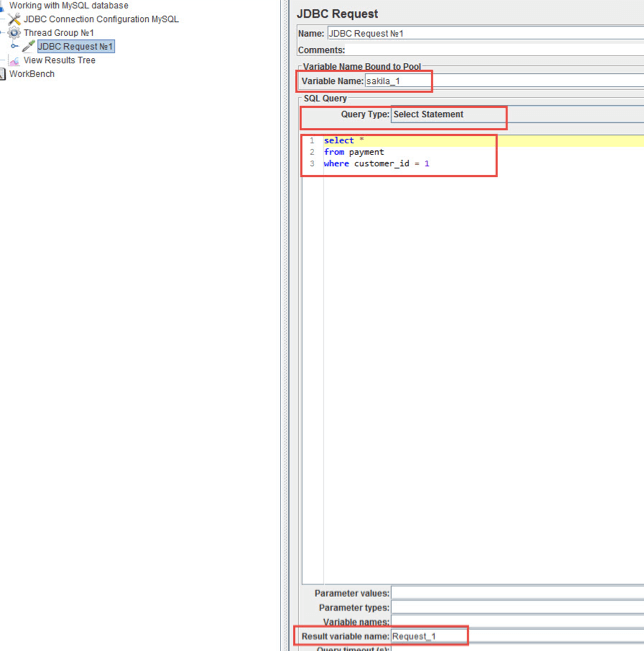
Task: Click the split pane divider handle
Action: click(285, 326)
